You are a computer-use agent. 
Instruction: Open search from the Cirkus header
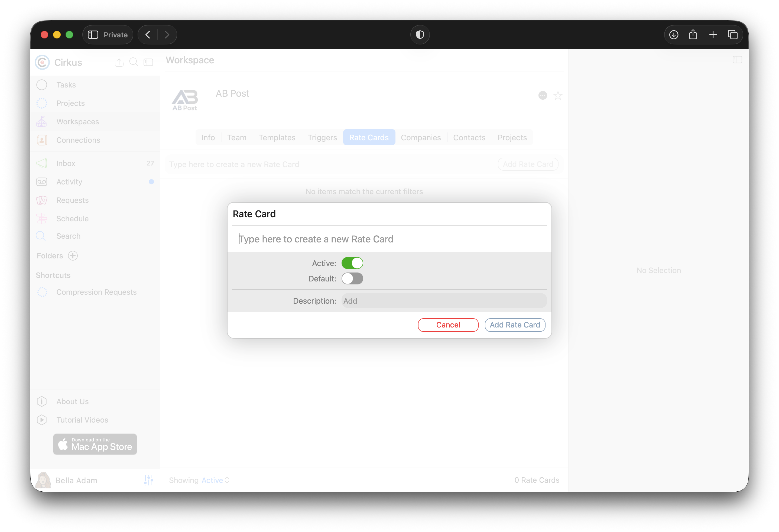[134, 62]
